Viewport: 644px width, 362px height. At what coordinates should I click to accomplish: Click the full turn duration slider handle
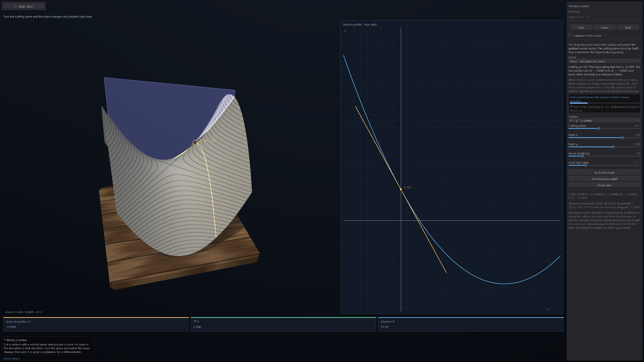point(586,165)
